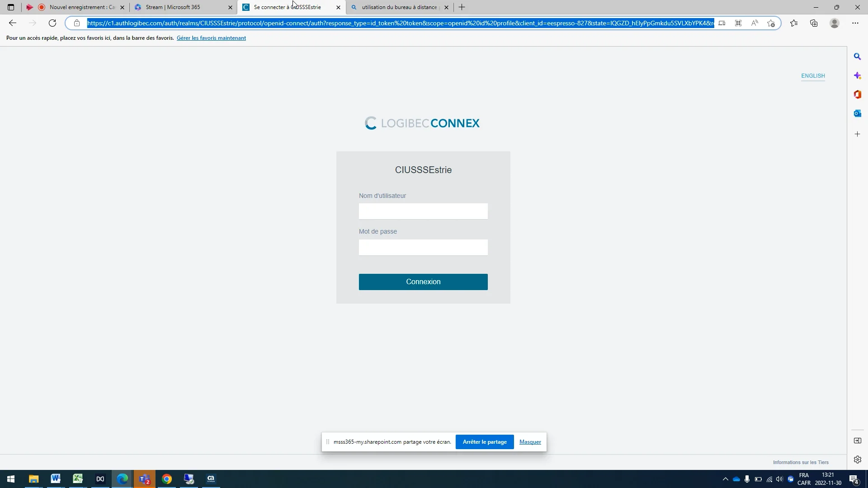868x488 pixels.
Task: Click the Read aloud icon in address bar
Action: [x=755, y=23]
